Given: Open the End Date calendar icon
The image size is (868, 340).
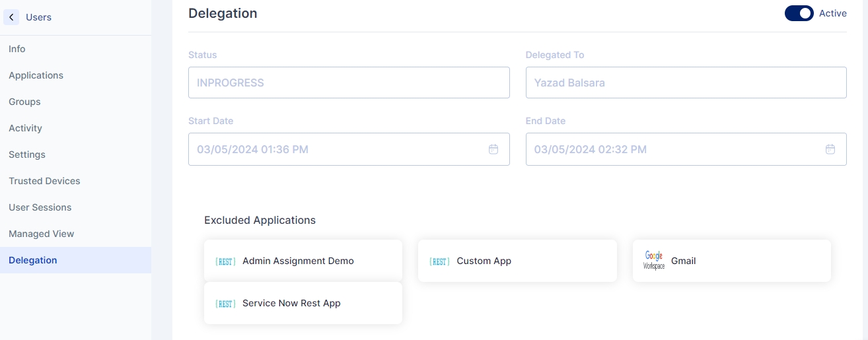Looking at the screenshot, I should pos(830,149).
